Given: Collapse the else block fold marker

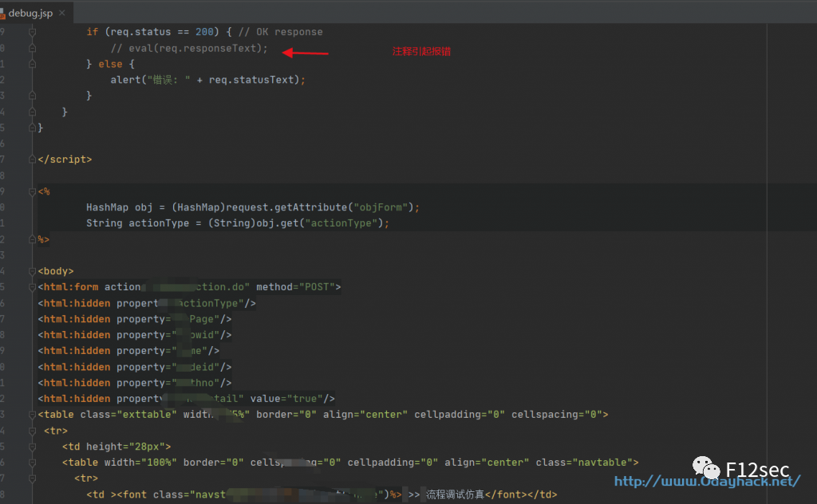Looking at the screenshot, I should pos(32,64).
